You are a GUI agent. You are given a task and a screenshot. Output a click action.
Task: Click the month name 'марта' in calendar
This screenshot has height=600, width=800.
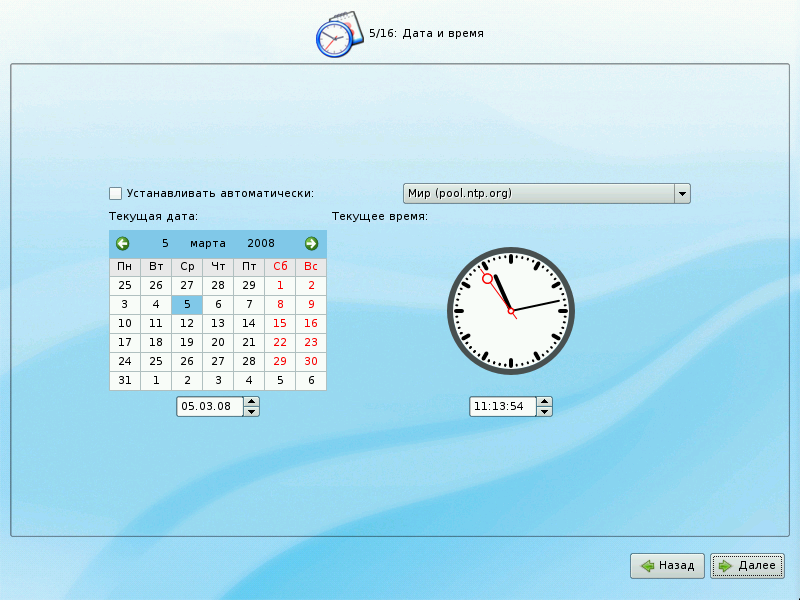coord(208,243)
